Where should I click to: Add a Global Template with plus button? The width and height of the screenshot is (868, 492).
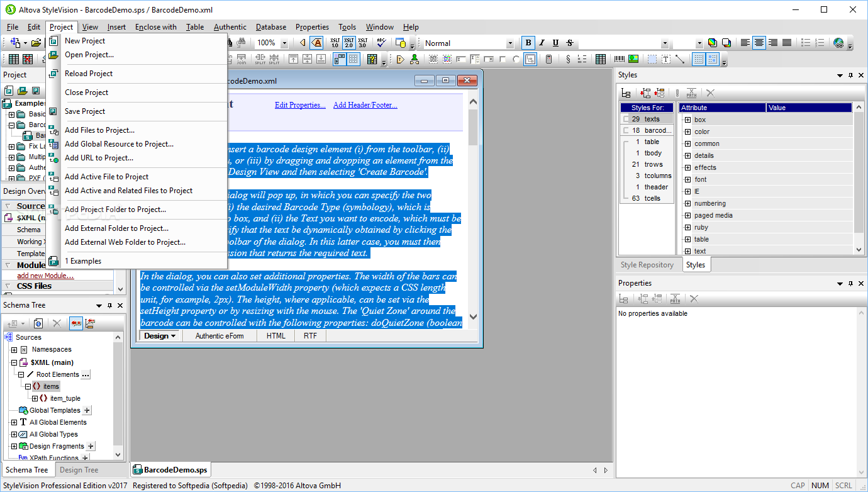(x=87, y=410)
